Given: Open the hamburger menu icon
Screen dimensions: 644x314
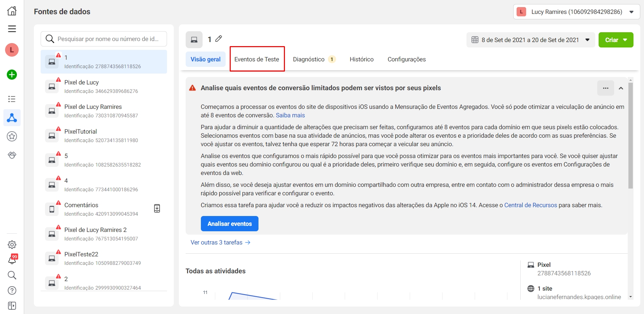Looking at the screenshot, I should pos(12,29).
